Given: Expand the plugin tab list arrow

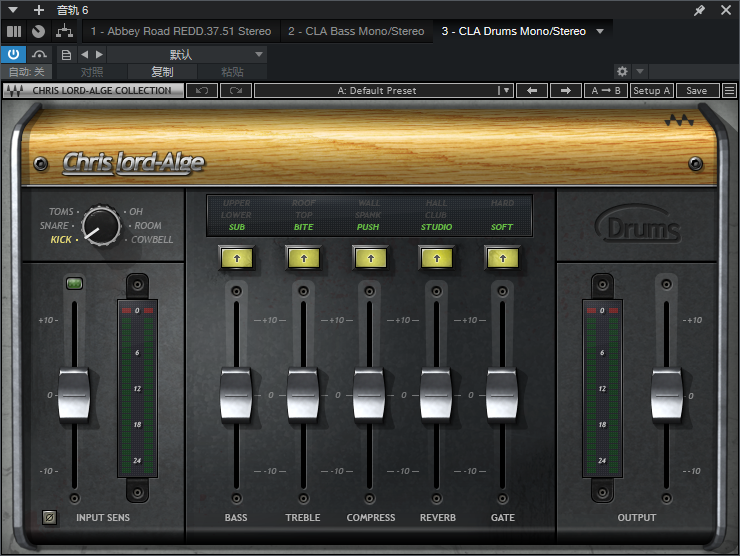Looking at the screenshot, I should [600, 31].
